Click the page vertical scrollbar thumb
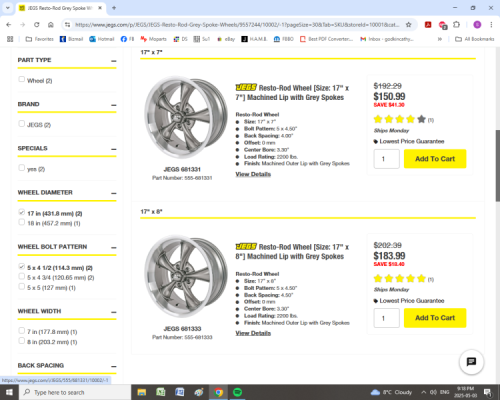The image size is (500, 400). [x=498, y=166]
